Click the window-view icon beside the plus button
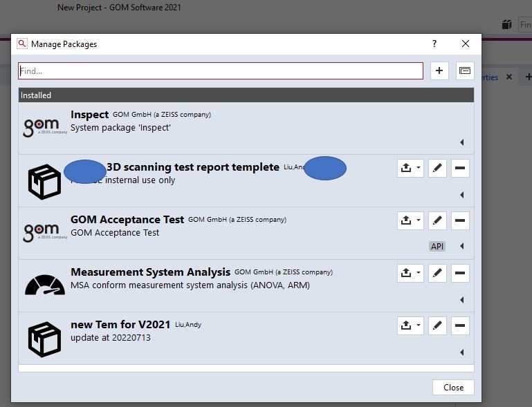 (465, 70)
